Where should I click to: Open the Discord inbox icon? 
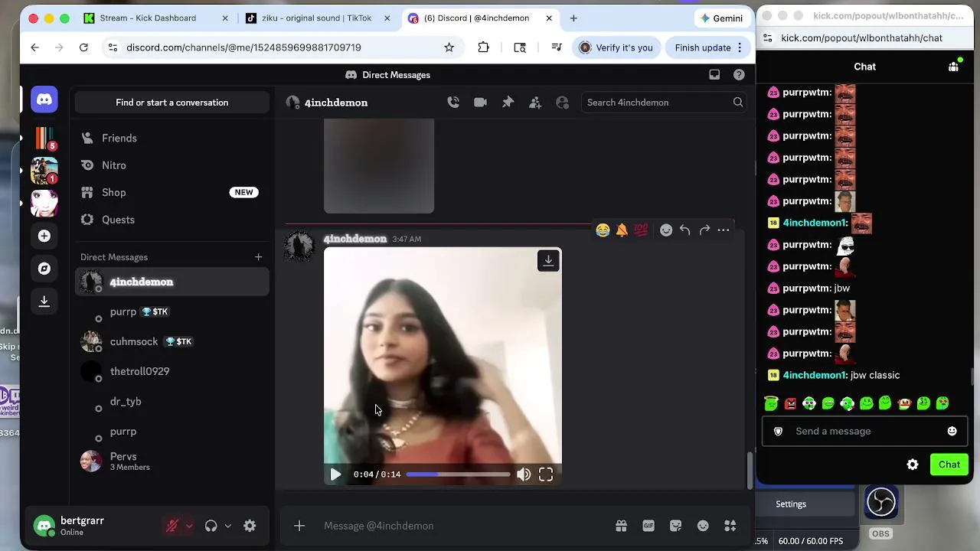click(714, 75)
